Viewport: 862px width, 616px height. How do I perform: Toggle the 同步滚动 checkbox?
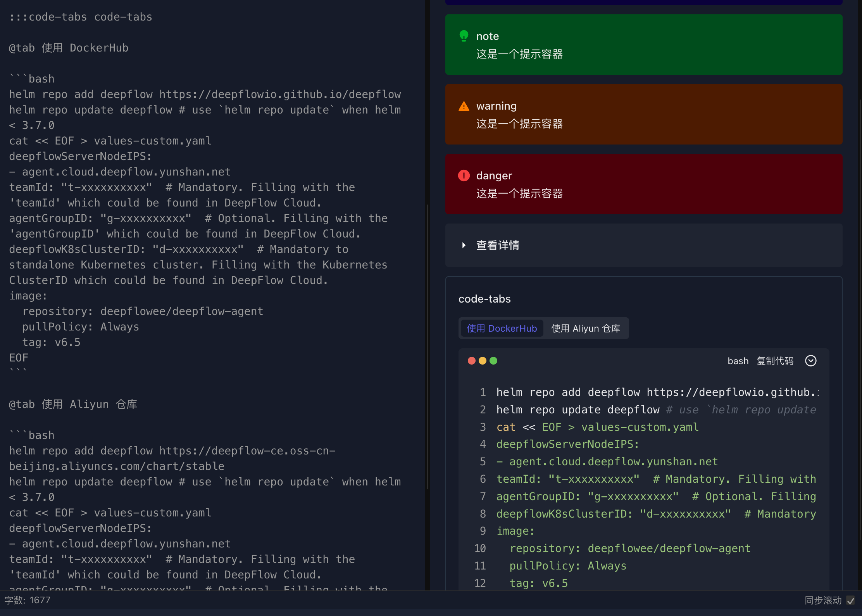[851, 601]
